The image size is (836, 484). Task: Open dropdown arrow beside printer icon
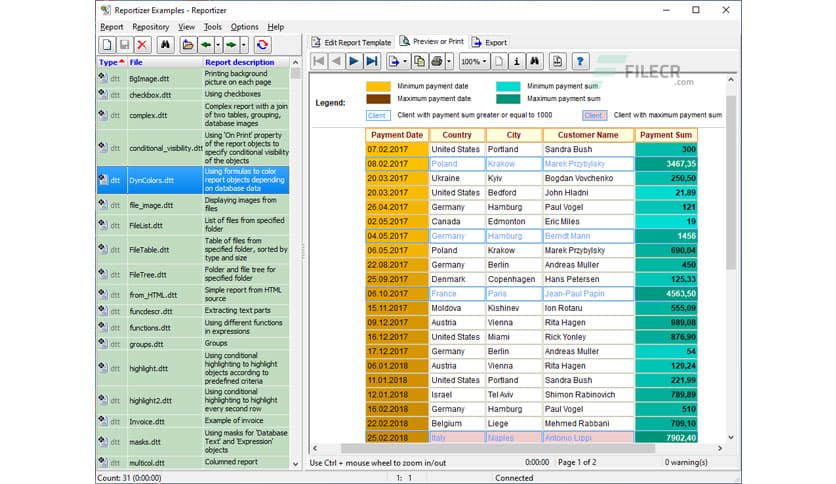449,61
